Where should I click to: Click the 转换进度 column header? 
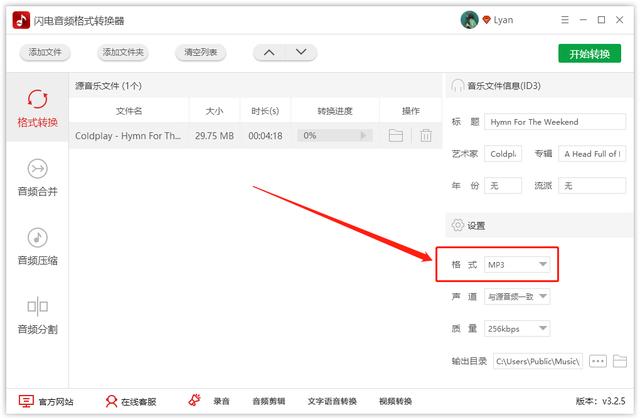tap(335, 111)
